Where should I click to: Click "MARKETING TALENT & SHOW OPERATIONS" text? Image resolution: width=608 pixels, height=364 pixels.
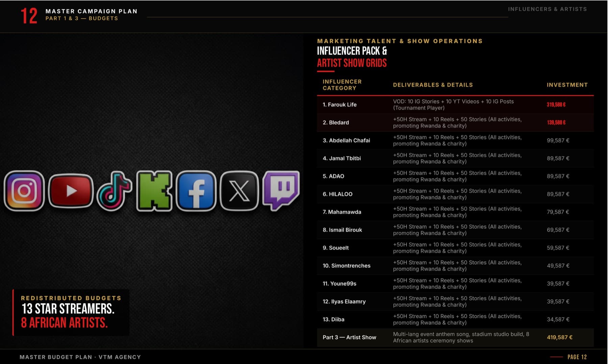pos(400,41)
